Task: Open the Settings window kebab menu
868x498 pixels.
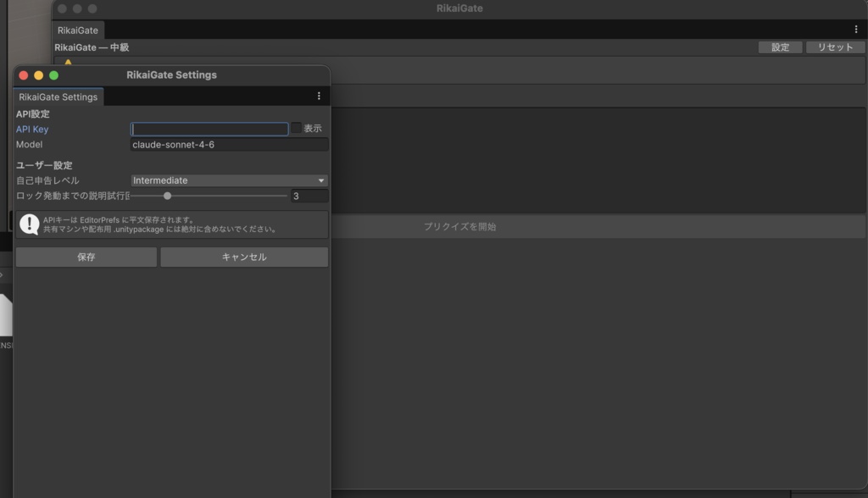Action: (x=319, y=97)
